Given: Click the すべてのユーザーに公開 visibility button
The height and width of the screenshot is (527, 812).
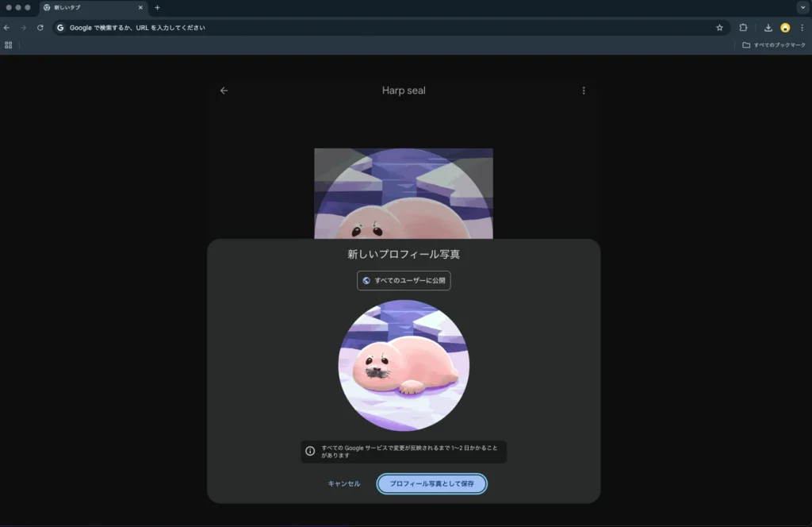Looking at the screenshot, I should [404, 280].
